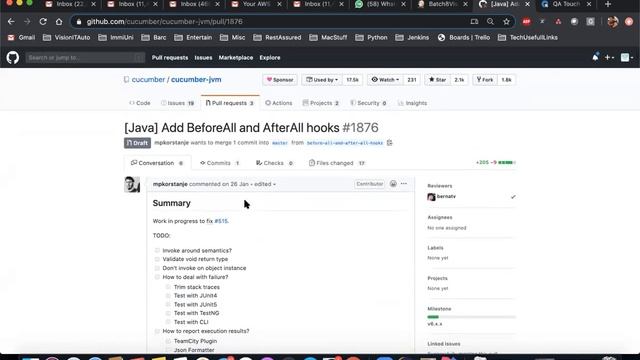Bookmark this page with the star icon

pos(506,22)
